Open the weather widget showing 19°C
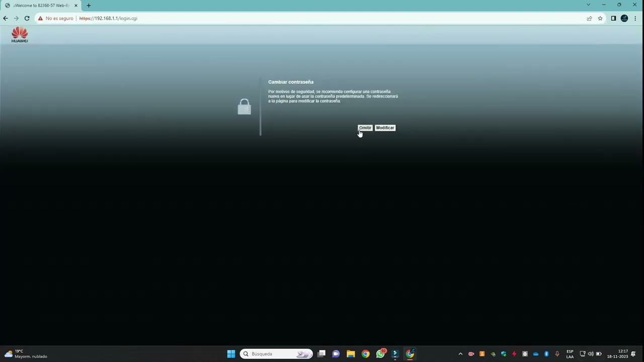Screen dimensions: 644x362 pos(26,354)
